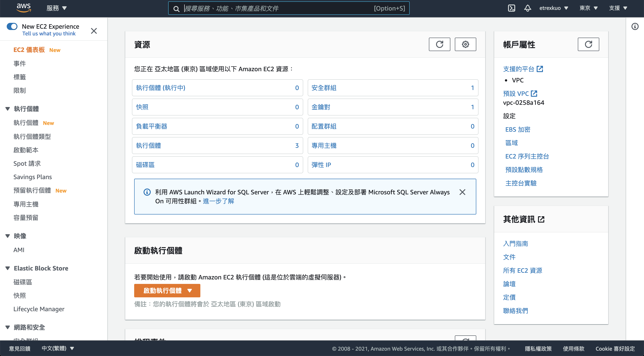Open the EC2 序列主控台 link
The width and height of the screenshot is (644, 356).
(x=527, y=156)
